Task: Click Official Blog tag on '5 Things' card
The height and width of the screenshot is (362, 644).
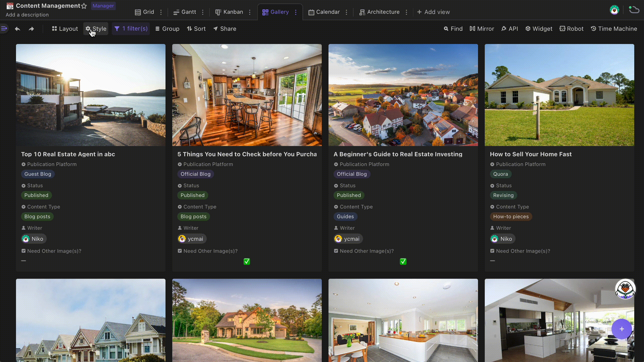Action: point(195,174)
